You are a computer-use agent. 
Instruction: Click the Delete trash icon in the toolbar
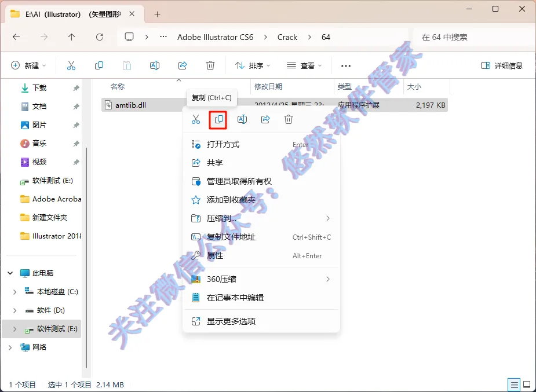click(210, 65)
